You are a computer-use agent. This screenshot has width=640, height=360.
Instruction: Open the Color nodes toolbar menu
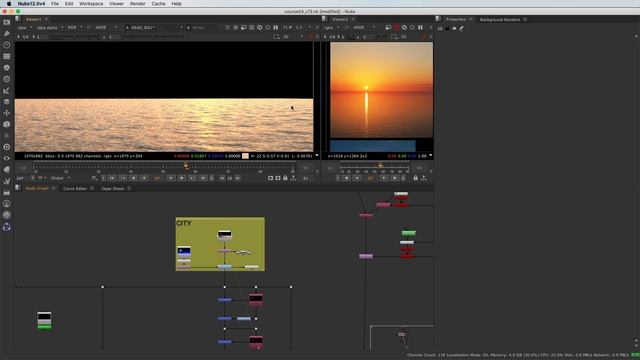coord(7,68)
